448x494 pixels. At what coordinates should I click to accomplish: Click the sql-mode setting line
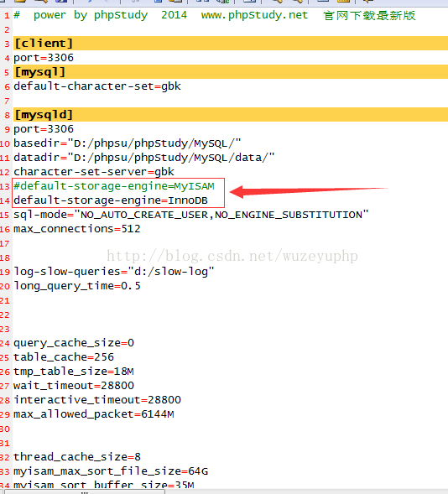click(x=190, y=215)
